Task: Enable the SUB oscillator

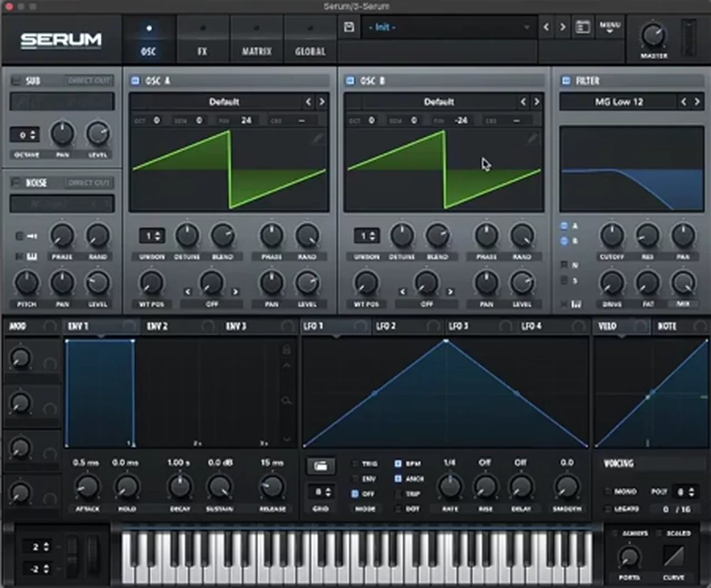Action: pyautogui.click(x=16, y=81)
